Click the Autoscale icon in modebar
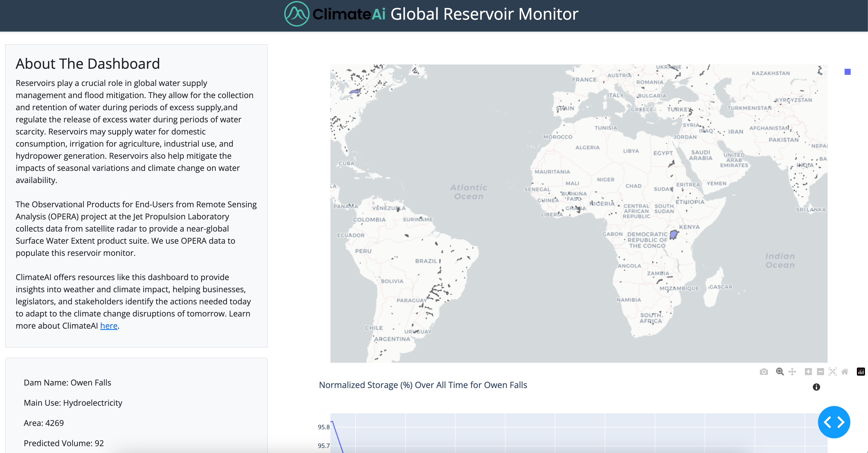Viewport: 868px width, 453px height. tap(833, 372)
